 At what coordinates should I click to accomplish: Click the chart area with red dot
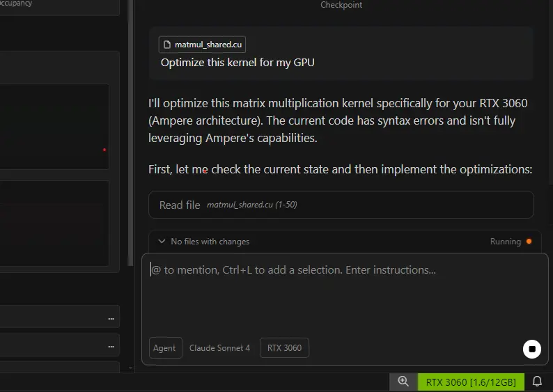pos(56,127)
